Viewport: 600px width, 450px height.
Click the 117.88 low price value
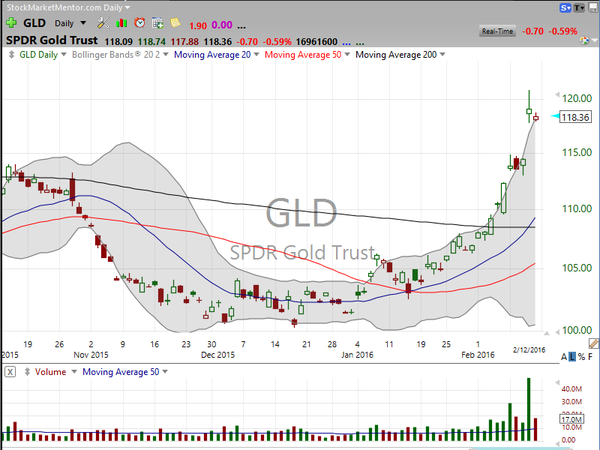[x=184, y=41]
